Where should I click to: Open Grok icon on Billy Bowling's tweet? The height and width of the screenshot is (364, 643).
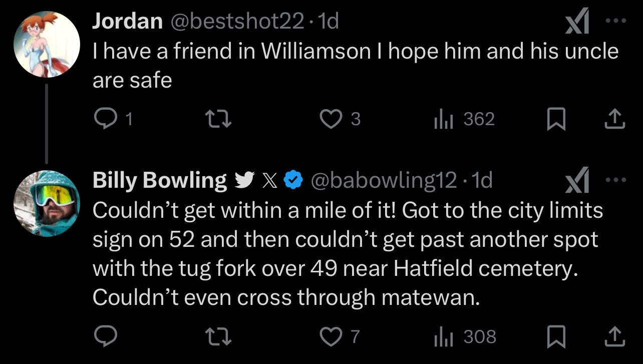[x=577, y=182]
